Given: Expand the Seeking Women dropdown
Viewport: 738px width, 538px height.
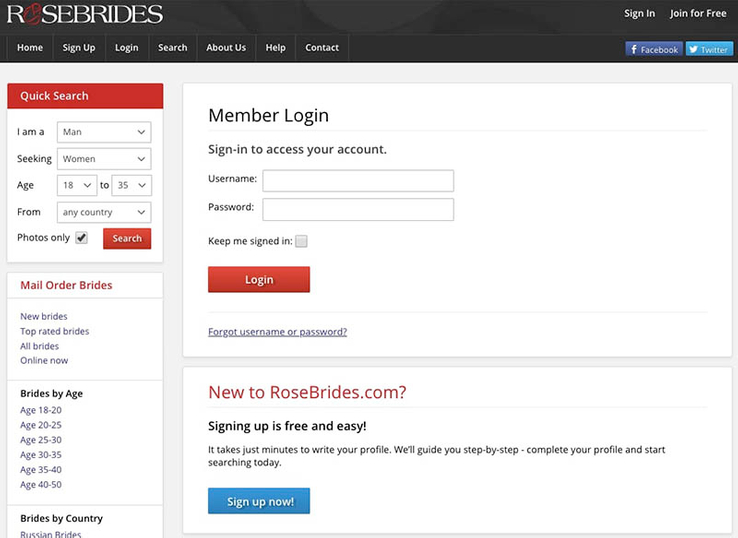Looking at the screenshot, I should tap(104, 159).
